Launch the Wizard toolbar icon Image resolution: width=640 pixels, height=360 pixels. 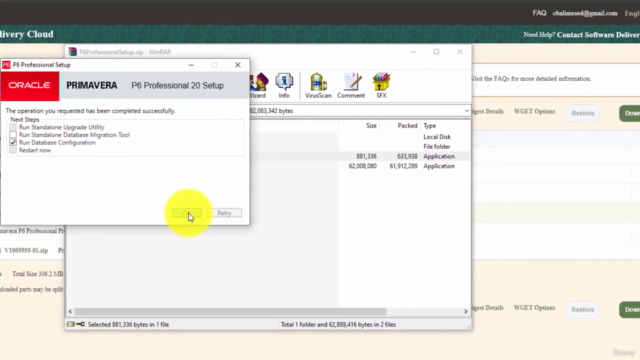pos(258,85)
